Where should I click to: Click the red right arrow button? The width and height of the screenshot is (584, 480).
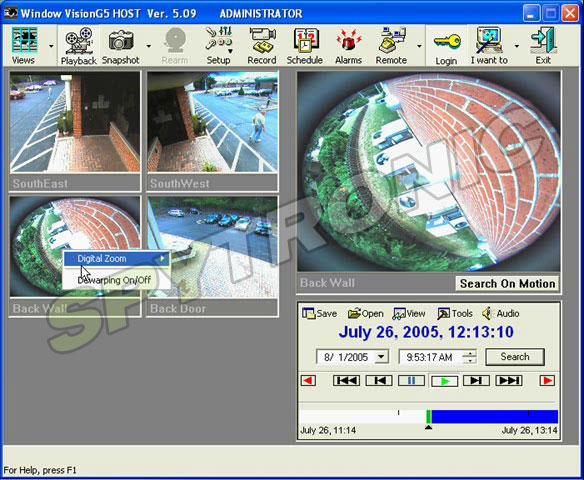point(547,381)
